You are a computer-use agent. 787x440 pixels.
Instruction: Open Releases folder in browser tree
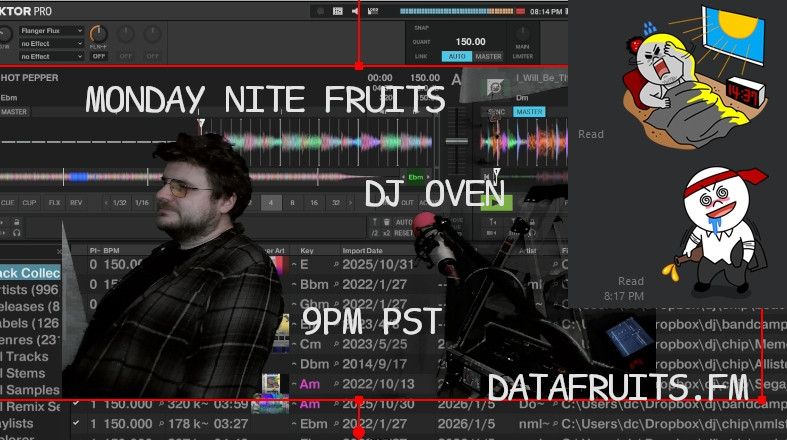[30, 306]
